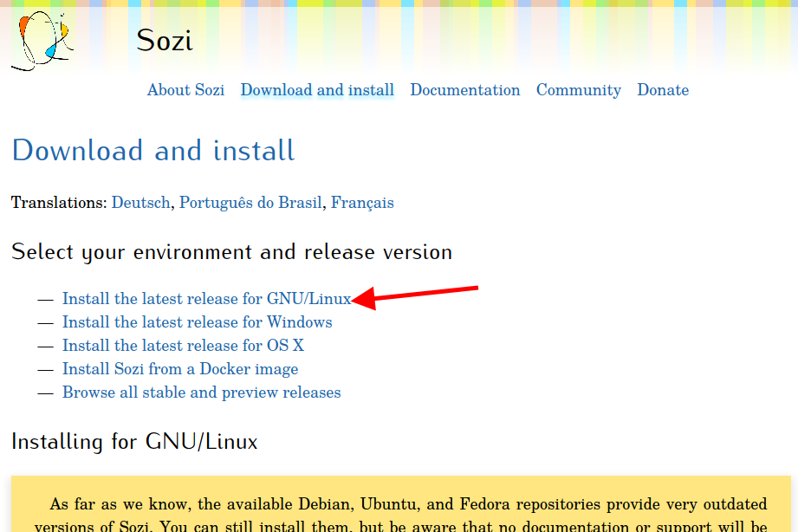Screen dimensions: 798x532
Task: Open Install Sozi from a Docker image
Action: (x=180, y=369)
